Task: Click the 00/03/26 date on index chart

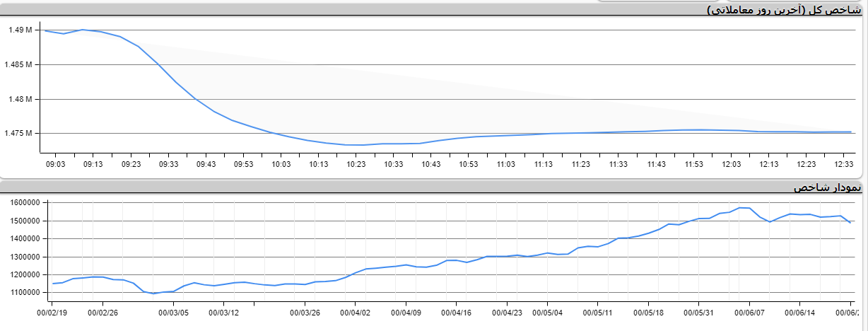Action: [x=305, y=312]
